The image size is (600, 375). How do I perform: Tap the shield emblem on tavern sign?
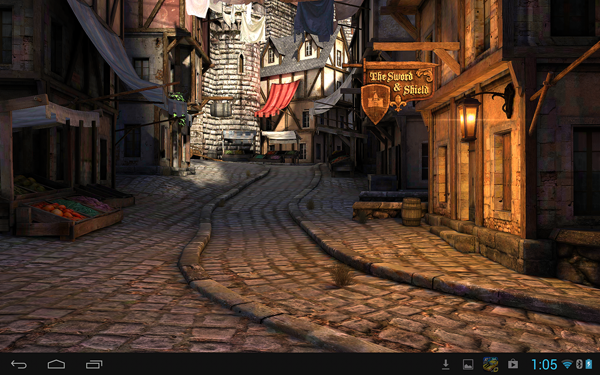pyautogui.click(x=375, y=103)
